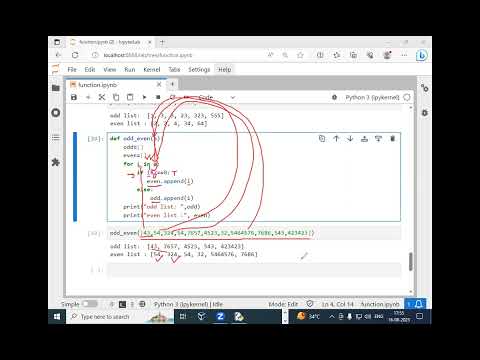Open the Kernel menu

152,69
